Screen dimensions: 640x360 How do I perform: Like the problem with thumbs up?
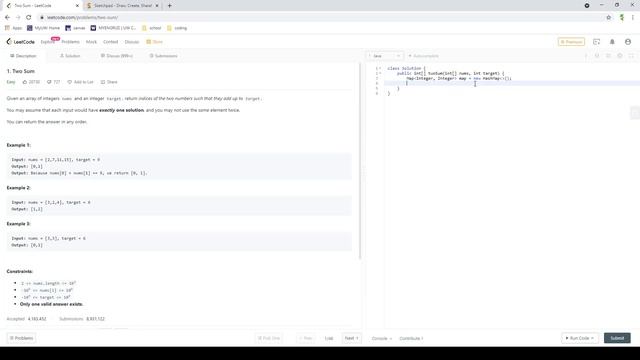pyautogui.click(x=31, y=82)
